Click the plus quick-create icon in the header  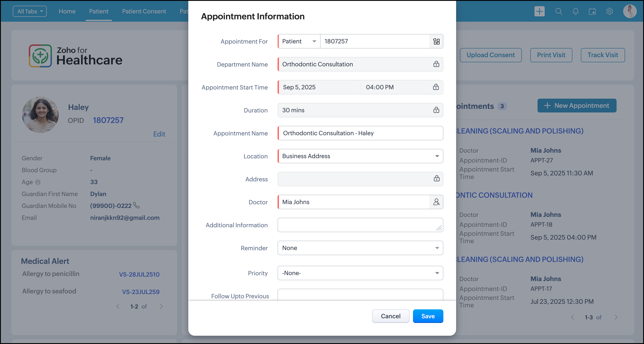pos(539,11)
